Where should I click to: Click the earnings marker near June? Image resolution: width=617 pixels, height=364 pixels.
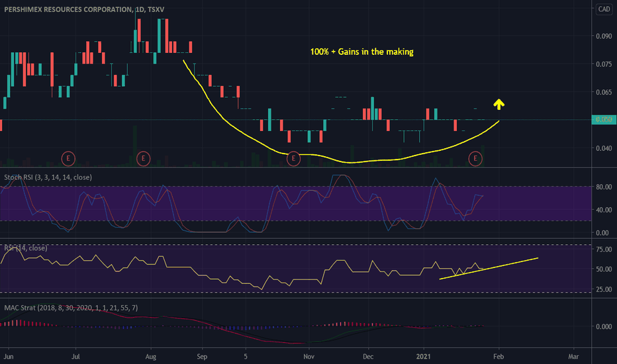click(x=68, y=159)
